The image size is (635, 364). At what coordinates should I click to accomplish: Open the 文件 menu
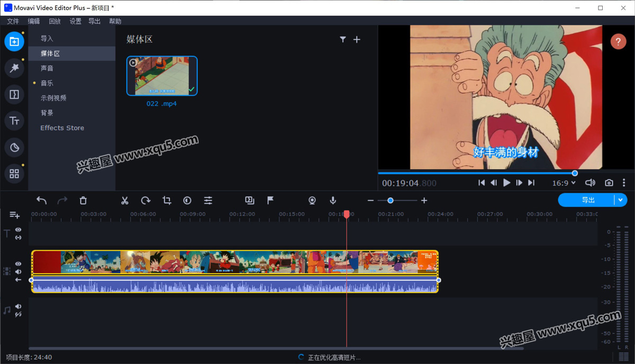[13, 21]
